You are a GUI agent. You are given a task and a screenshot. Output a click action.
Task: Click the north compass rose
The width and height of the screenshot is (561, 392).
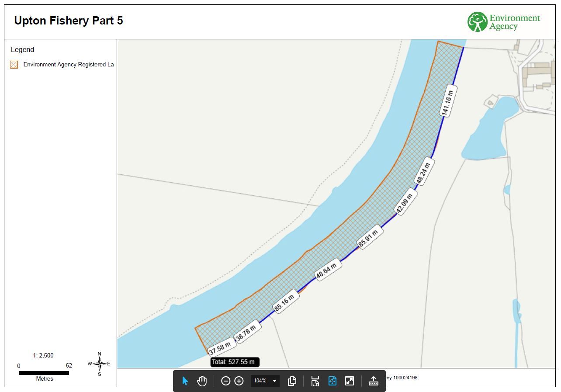[99, 364]
